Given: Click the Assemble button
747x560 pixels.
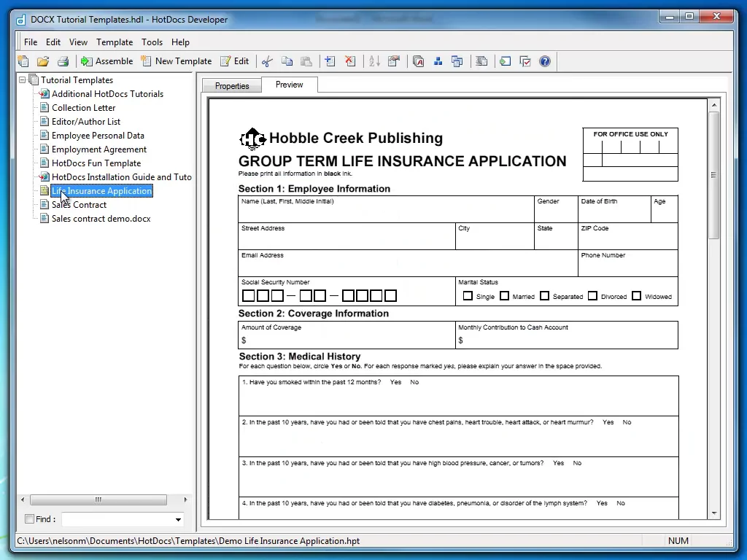Looking at the screenshot, I should [107, 61].
